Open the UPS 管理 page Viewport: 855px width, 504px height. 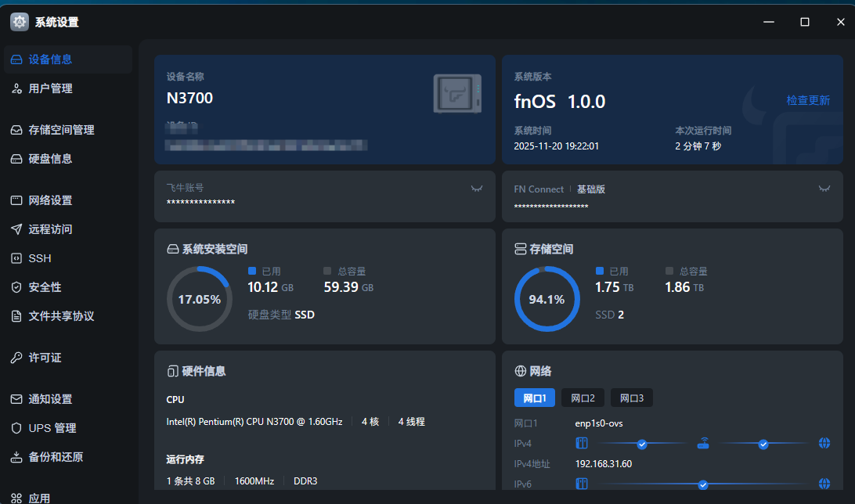67,428
